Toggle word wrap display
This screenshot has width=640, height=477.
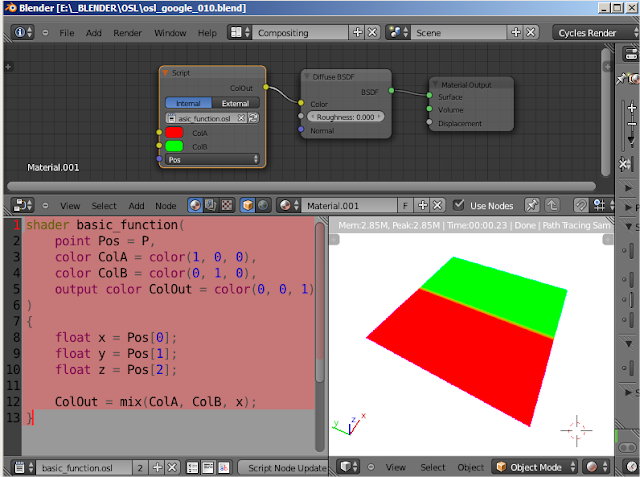208,468
